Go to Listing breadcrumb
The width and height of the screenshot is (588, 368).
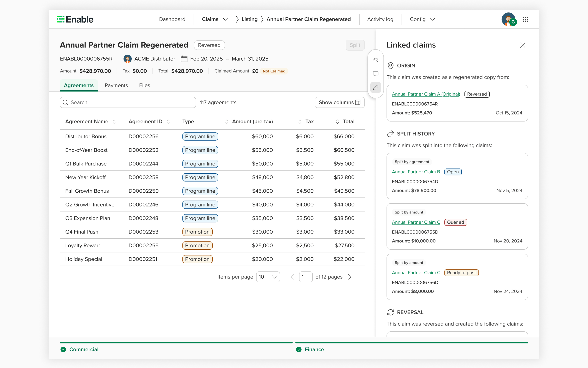(x=249, y=19)
